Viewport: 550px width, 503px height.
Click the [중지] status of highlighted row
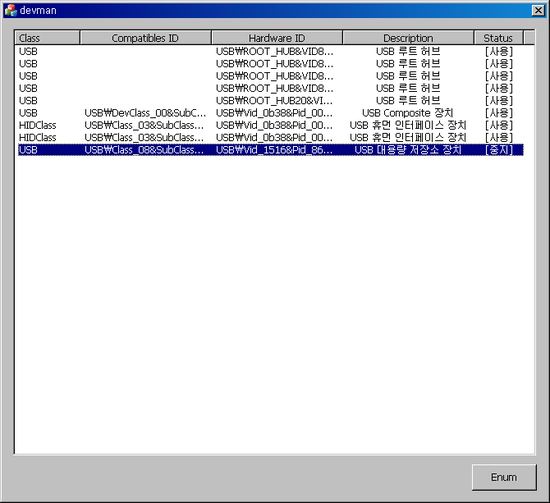tap(499, 150)
